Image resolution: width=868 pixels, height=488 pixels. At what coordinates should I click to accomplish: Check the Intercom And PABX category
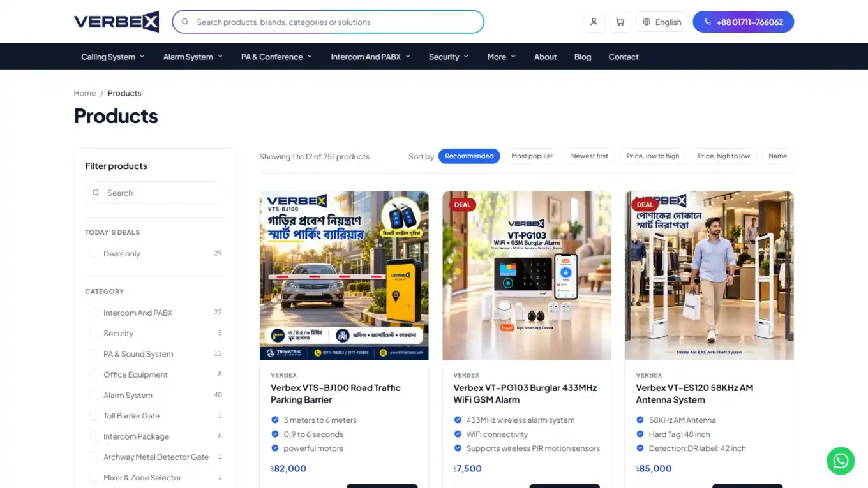[94, 313]
